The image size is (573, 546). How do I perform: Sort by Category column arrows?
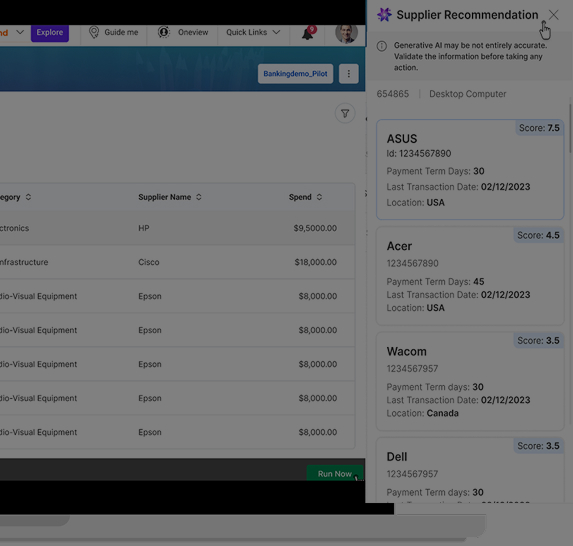click(28, 197)
